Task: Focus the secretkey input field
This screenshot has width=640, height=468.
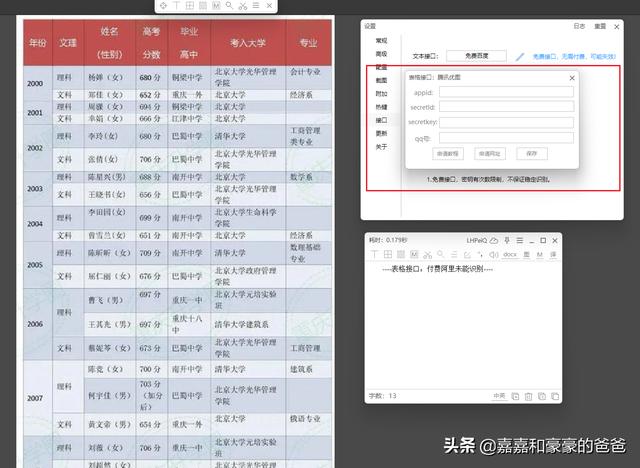Action: (x=506, y=122)
